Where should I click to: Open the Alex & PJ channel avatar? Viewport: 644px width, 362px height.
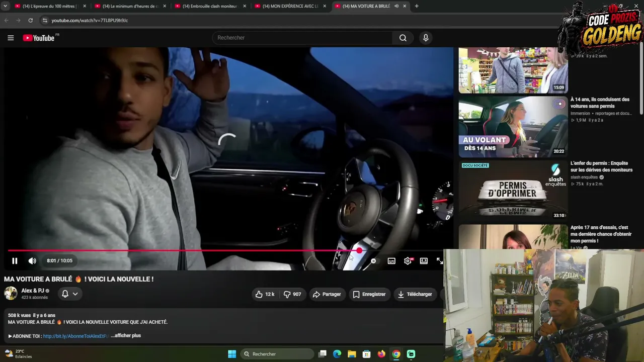[x=11, y=294]
